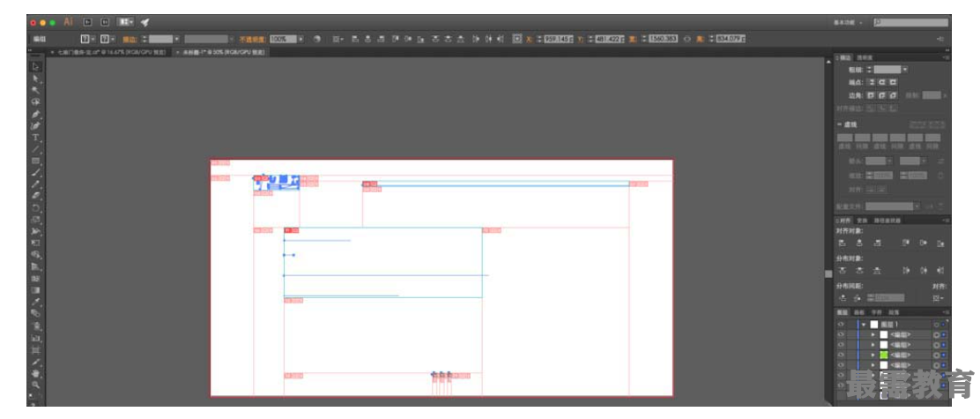Viewport: 980px width, 419px height.
Task: Step the control bar stroke weight arrows
Action: (145, 39)
